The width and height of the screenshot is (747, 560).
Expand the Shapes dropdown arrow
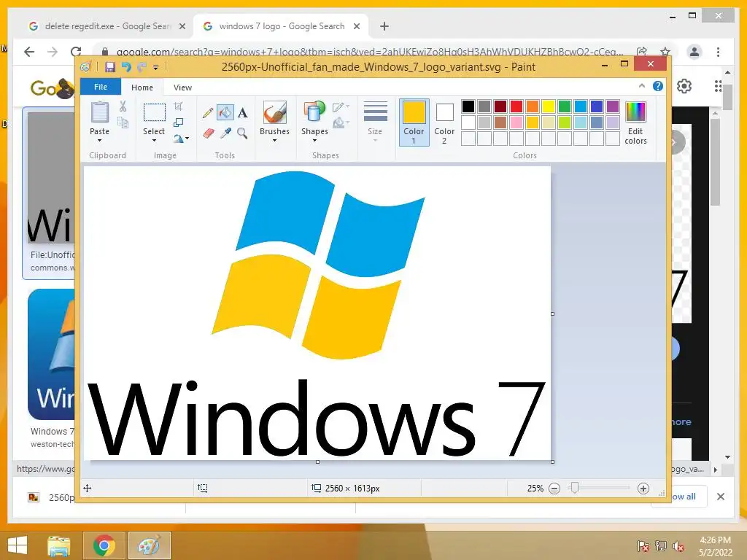click(x=314, y=141)
